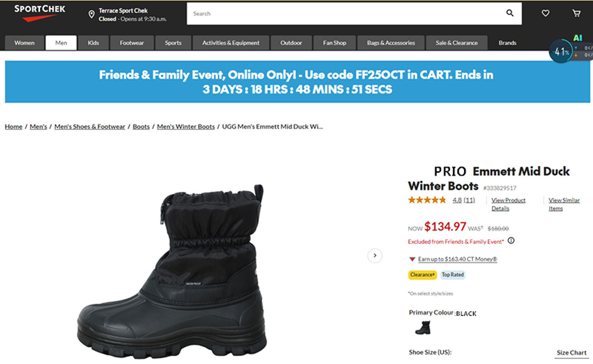Open the shopping cart icon
This screenshot has width=593, height=364.
click(x=577, y=13)
